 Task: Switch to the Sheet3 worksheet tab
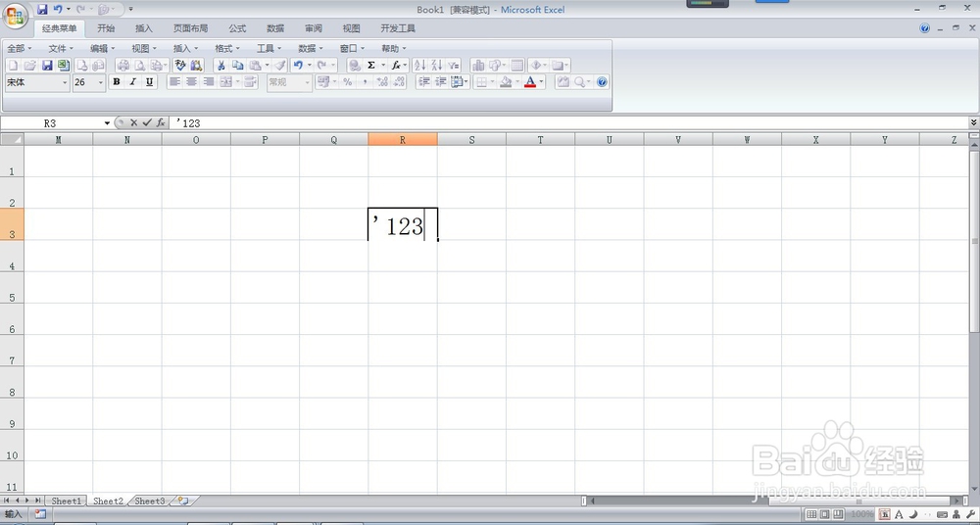coord(150,501)
